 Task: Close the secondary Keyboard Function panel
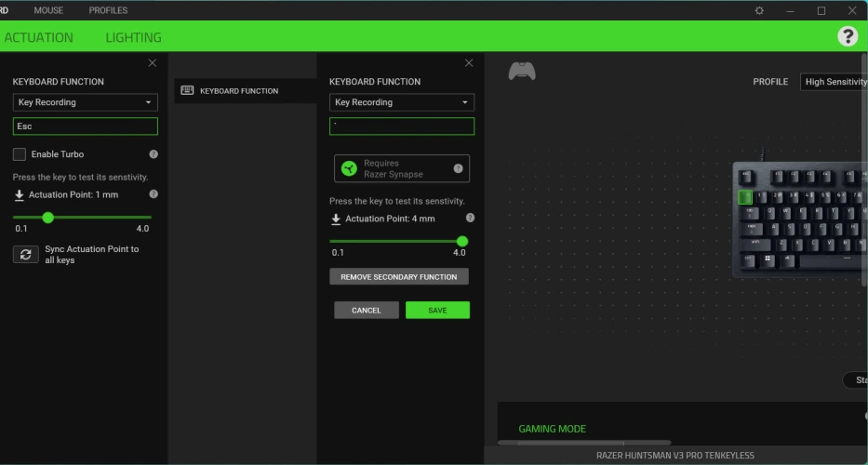coord(469,62)
